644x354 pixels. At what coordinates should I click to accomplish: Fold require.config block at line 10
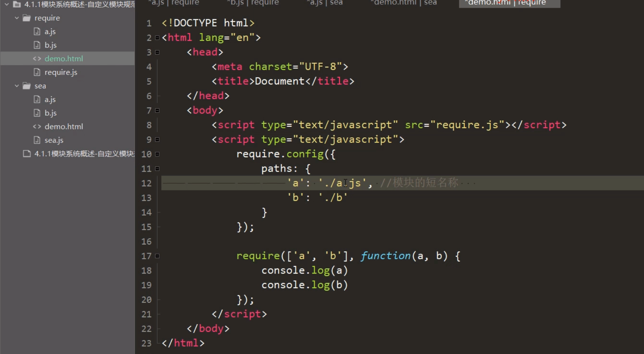coord(157,154)
